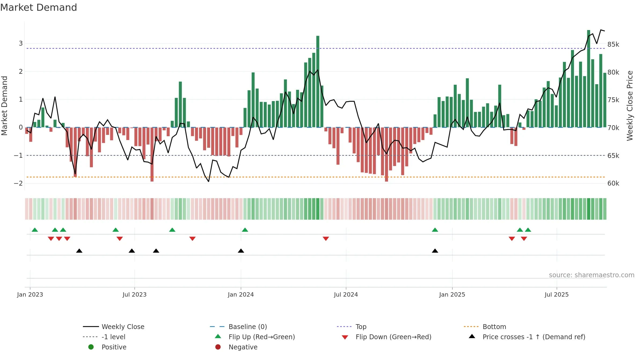Click the 3 tick on the demand axis
The image size is (644, 362).
(21, 43)
